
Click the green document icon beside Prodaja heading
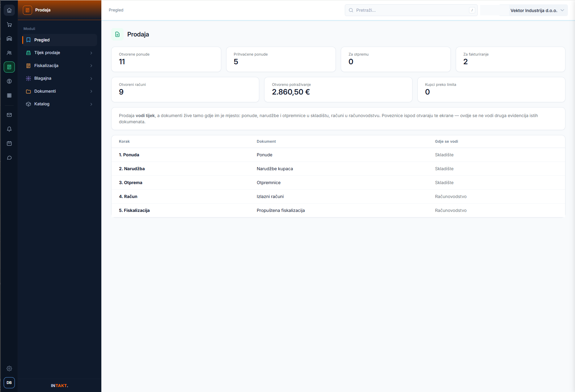tap(117, 34)
